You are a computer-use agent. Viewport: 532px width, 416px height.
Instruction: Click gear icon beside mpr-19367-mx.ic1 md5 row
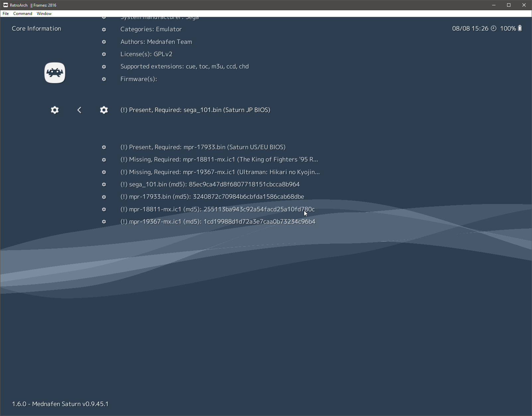[104, 222]
